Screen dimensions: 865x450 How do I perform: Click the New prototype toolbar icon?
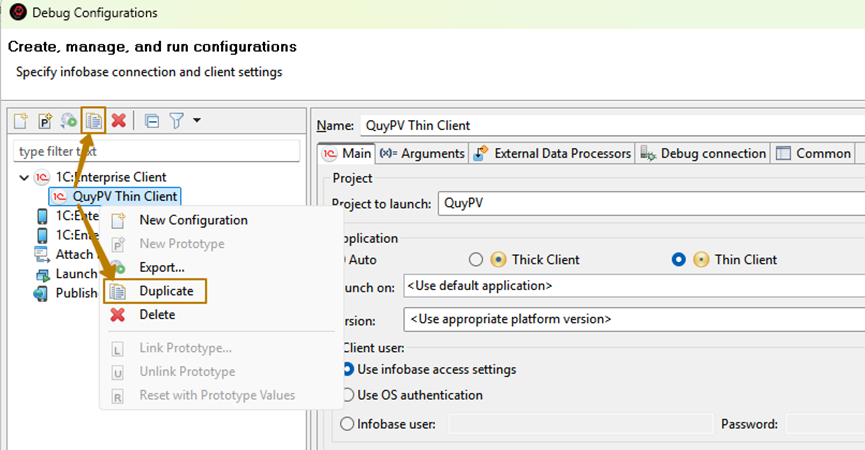coord(45,121)
